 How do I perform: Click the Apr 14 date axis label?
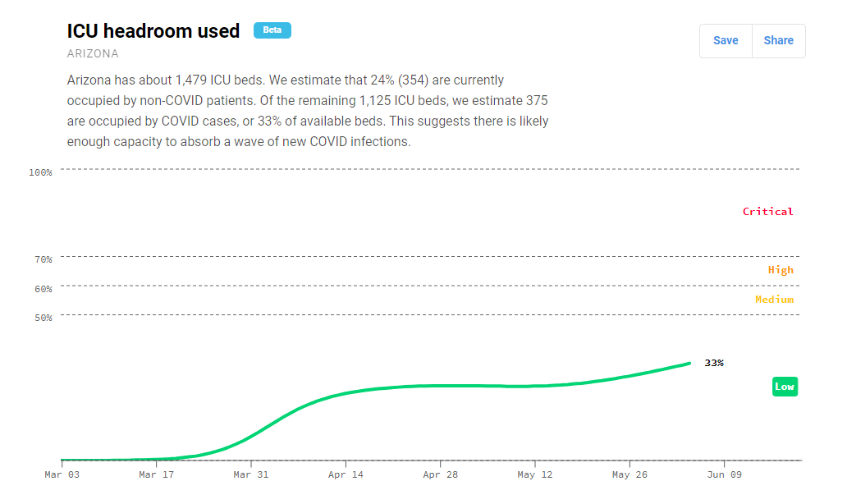click(x=346, y=474)
